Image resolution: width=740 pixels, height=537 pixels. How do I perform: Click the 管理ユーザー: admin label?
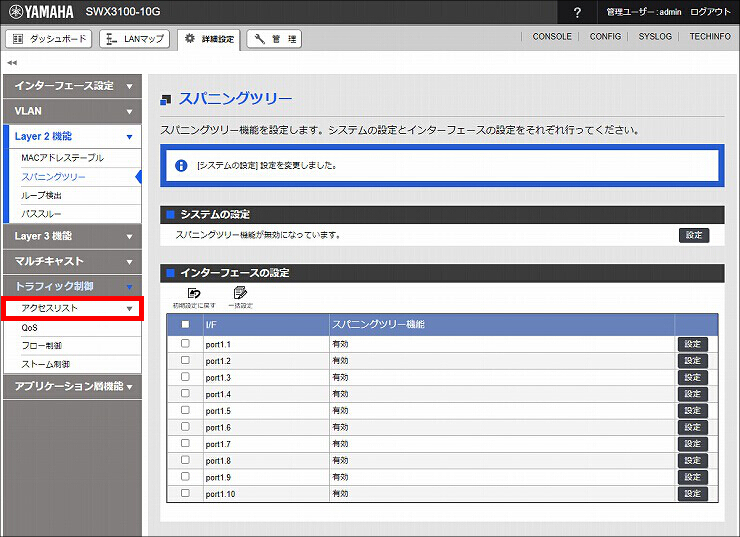644,12
